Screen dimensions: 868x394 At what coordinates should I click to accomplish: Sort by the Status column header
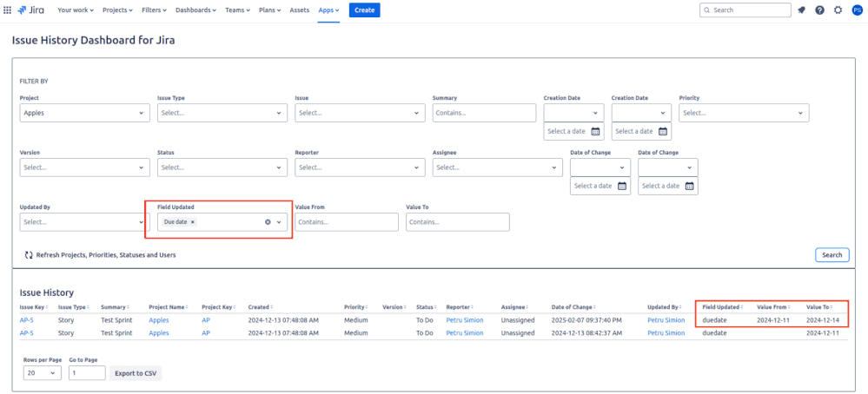click(427, 306)
